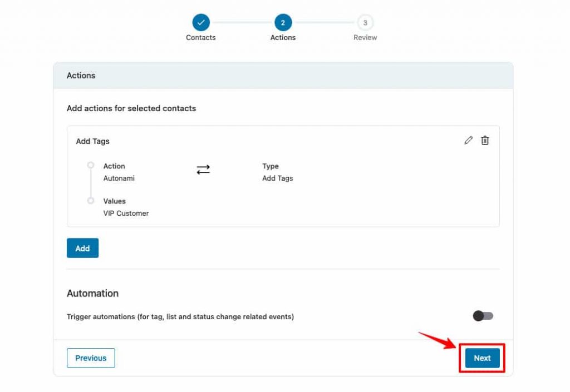Toggle the Trigger automations switch
Viewport: 570px width, 392px height.
(x=483, y=316)
